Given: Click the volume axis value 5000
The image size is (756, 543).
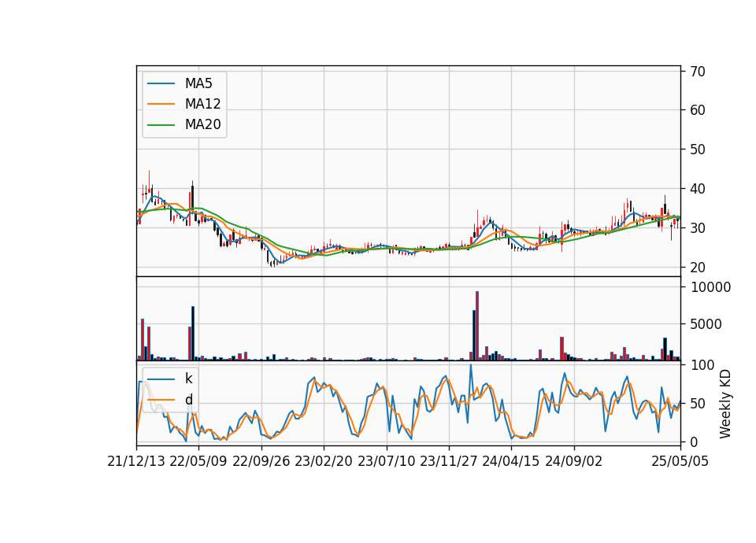Looking at the screenshot, I should (x=706, y=324).
